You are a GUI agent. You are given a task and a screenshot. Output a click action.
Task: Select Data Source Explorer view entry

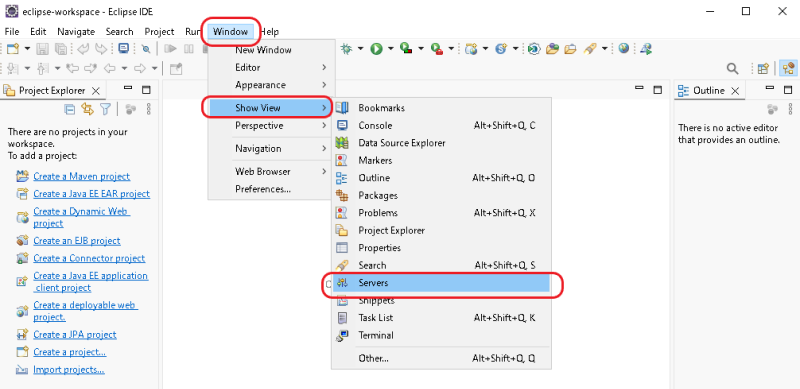442,143
